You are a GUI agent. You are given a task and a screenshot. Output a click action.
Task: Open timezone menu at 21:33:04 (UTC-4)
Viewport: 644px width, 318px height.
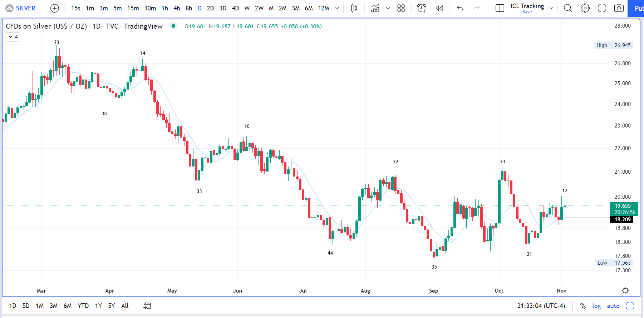(541, 306)
